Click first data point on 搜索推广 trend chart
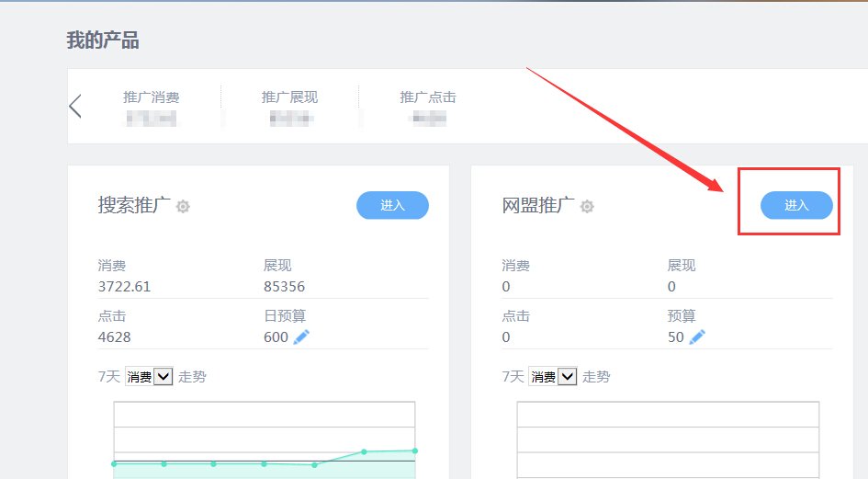 point(114,463)
